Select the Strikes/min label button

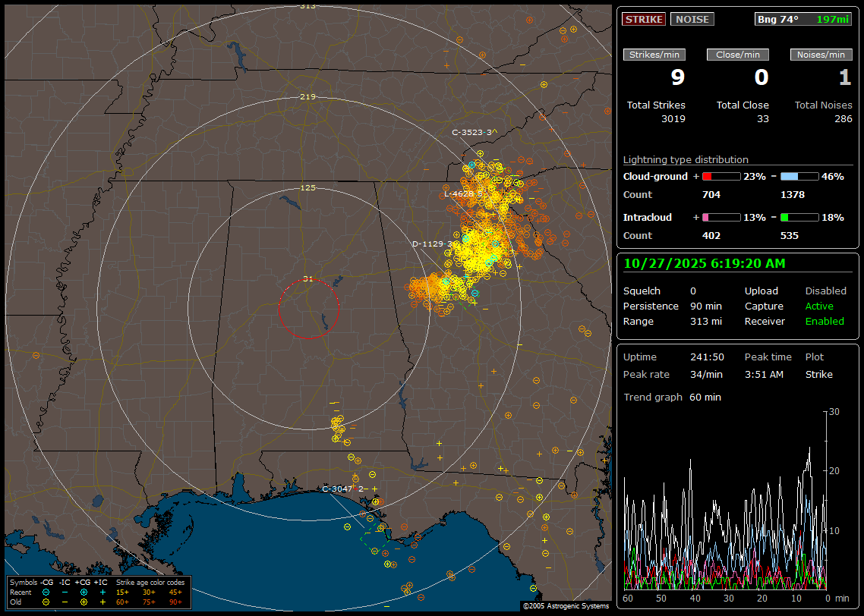(x=654, y=55)
